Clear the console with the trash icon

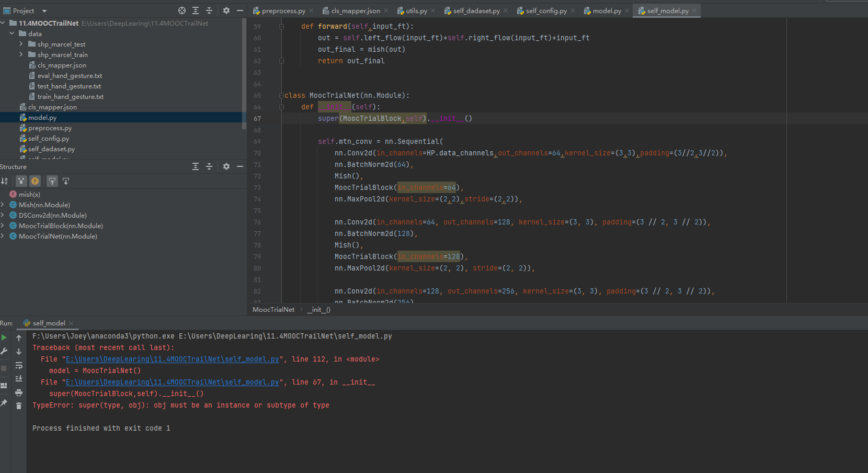pos(19,406)
